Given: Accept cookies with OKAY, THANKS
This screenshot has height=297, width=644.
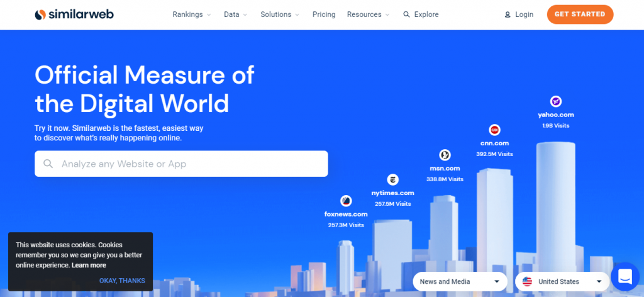Looking at the screenshot, I should [122, 281].
